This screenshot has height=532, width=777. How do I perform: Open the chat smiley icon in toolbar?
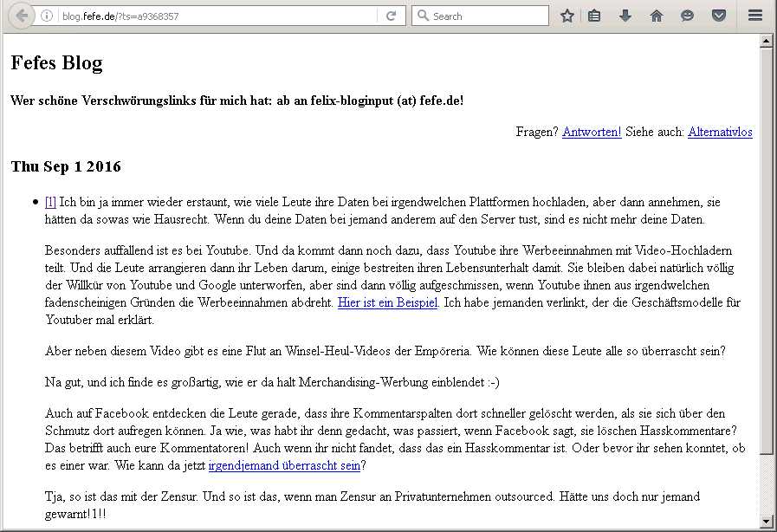[x=687, y=16]
